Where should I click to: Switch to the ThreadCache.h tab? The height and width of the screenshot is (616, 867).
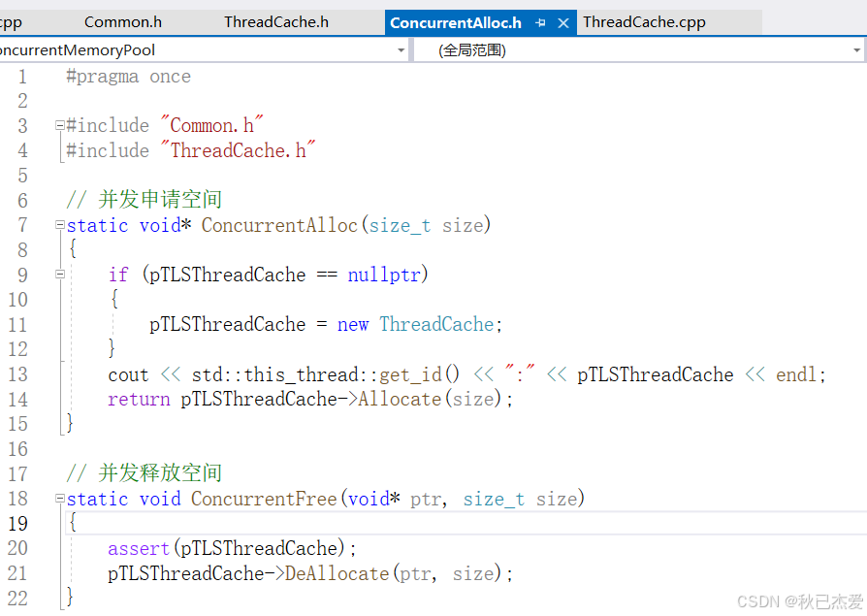pos(274,21)
